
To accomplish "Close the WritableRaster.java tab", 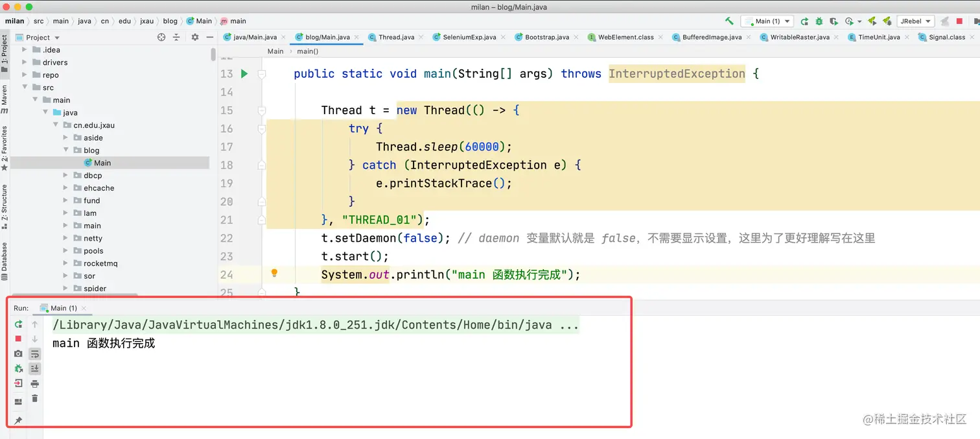I will tap(836, 38).
